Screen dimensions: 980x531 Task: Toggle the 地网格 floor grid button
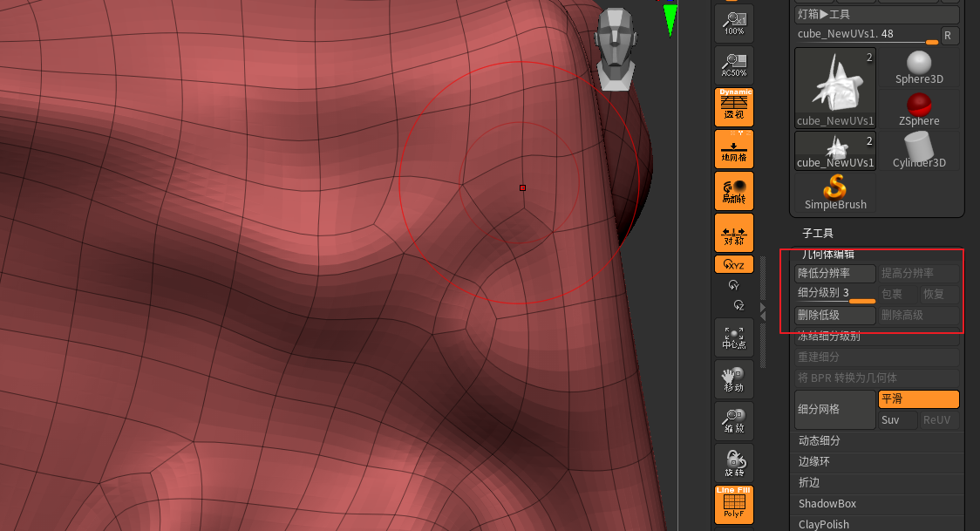coord(734,149)
